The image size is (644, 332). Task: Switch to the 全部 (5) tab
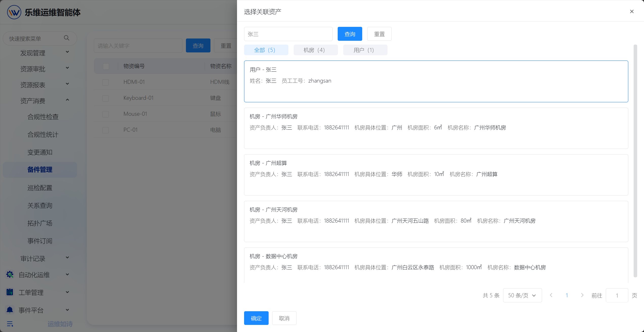[266, 50]
